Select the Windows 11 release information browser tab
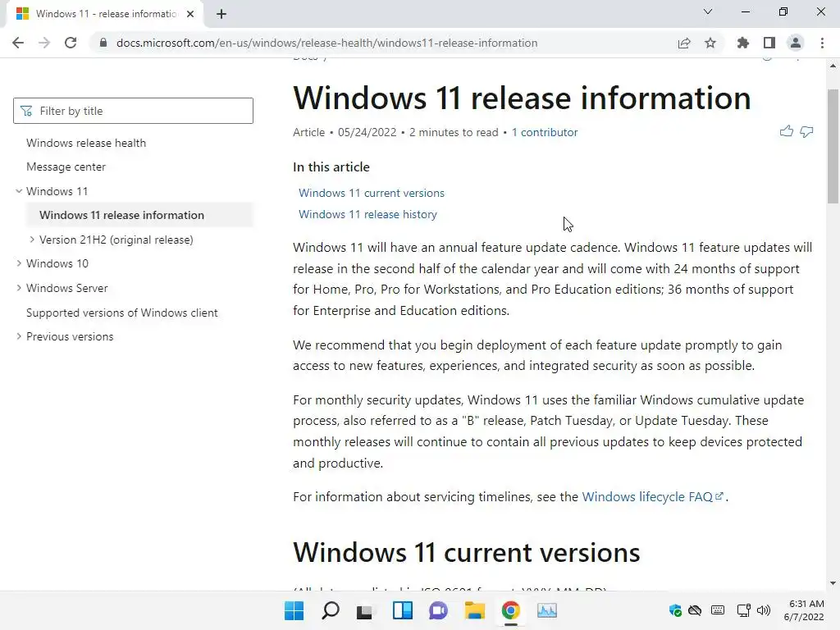 (x=105, y=14)
